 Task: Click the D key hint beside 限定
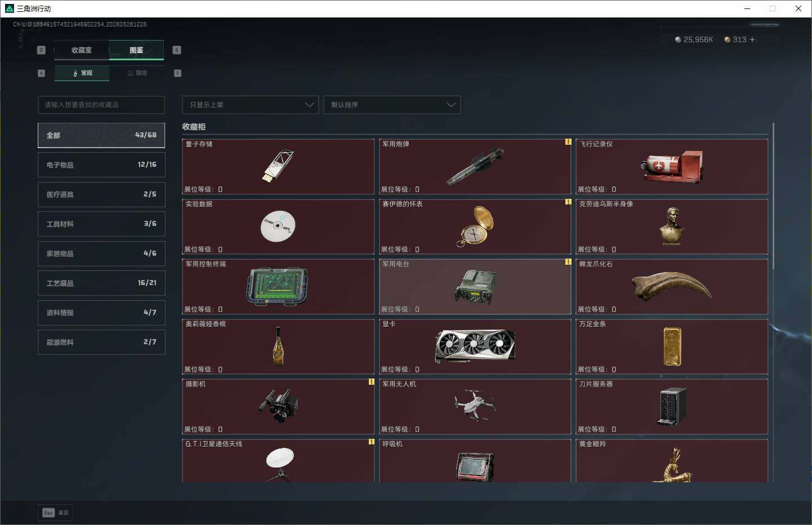point(177,73)
